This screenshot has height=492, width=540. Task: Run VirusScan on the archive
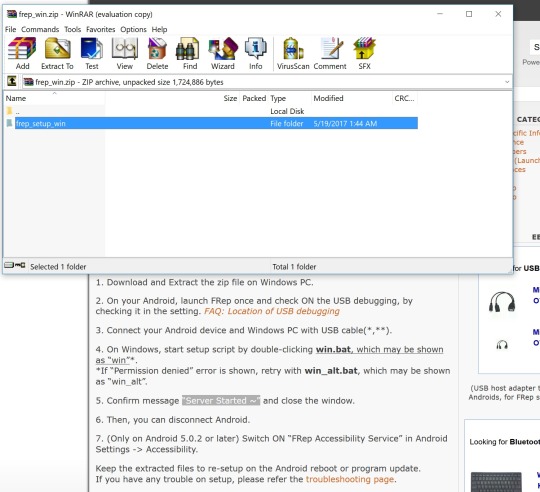pos(293,53)
